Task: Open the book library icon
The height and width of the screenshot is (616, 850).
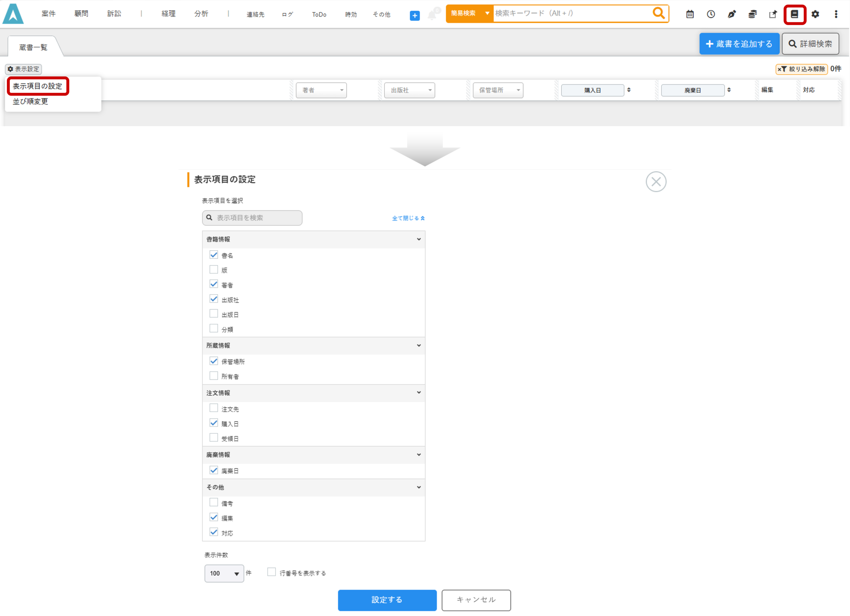Action: tap(795, 14)
